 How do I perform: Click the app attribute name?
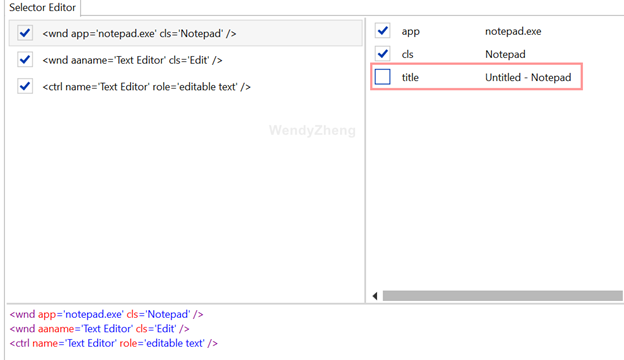pos(410,31)
